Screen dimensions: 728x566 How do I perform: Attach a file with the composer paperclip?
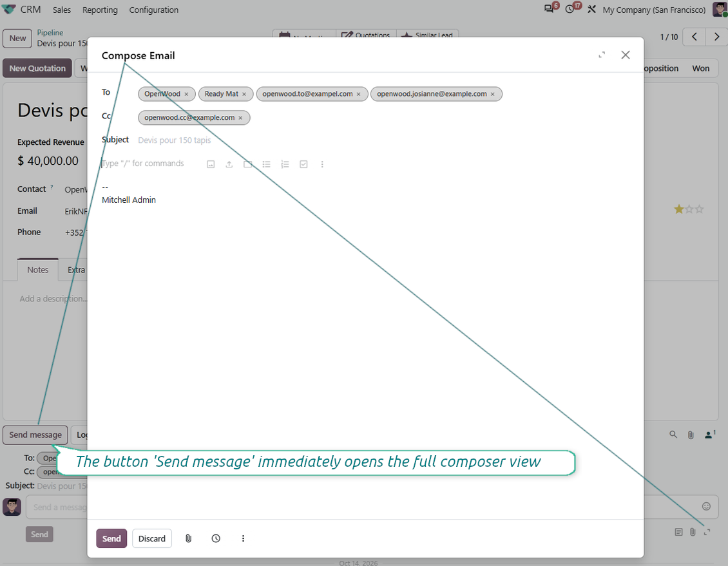(189, 538)
